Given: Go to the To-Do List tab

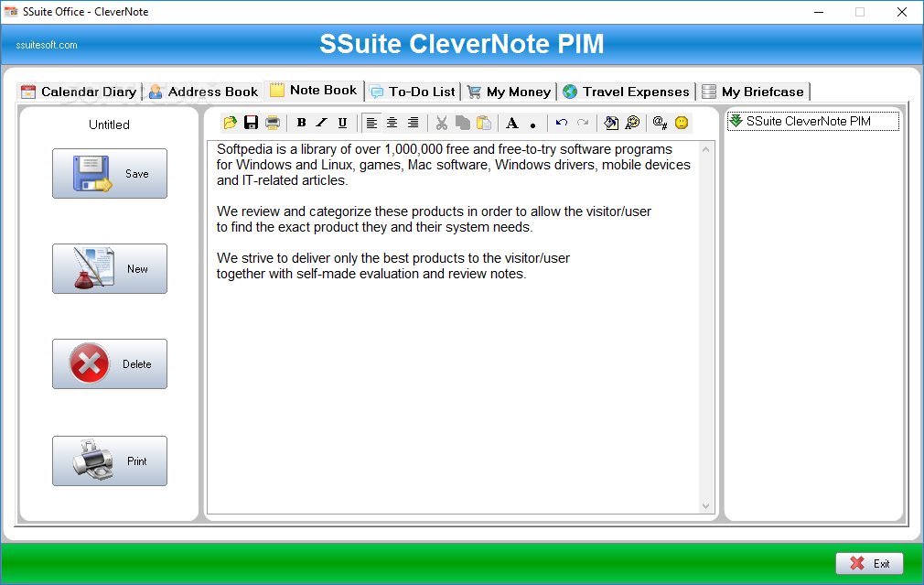Looking at the screenshot, I should coord(413,92).
